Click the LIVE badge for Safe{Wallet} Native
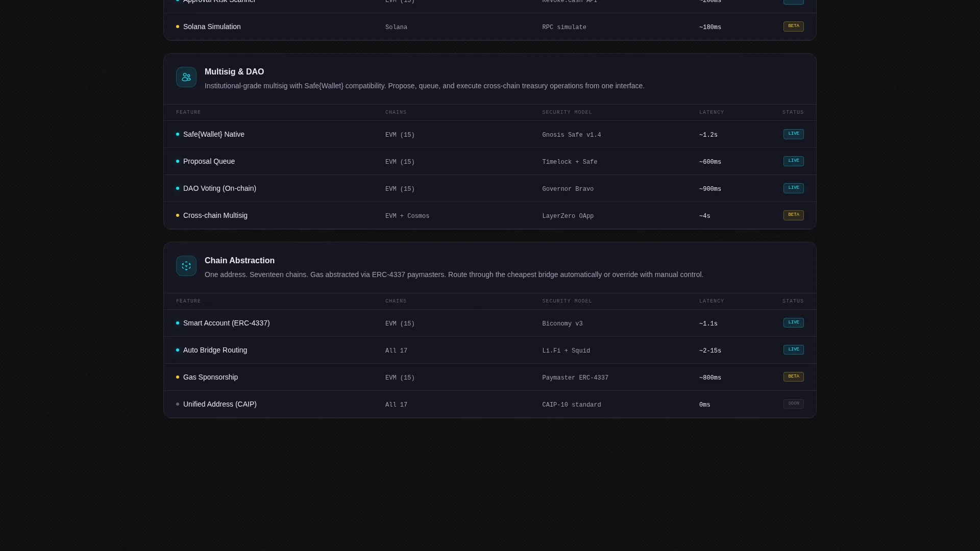 793,134
